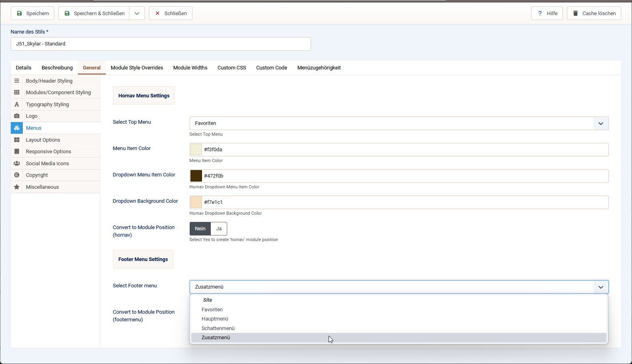632x364 pixels.
Task: Pick Schattenmenü in the open dropdown list
Action: 218,328
